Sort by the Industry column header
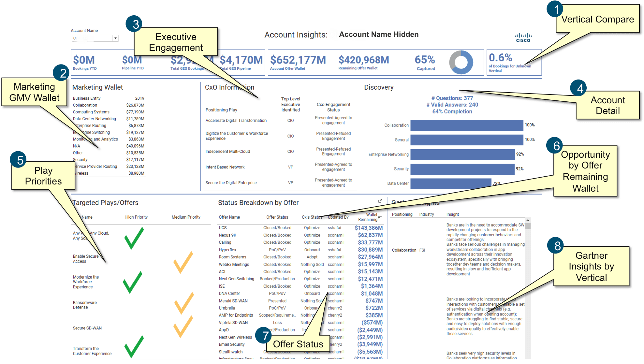This screenshot has height=364, width=644. [x=427, y=214]
